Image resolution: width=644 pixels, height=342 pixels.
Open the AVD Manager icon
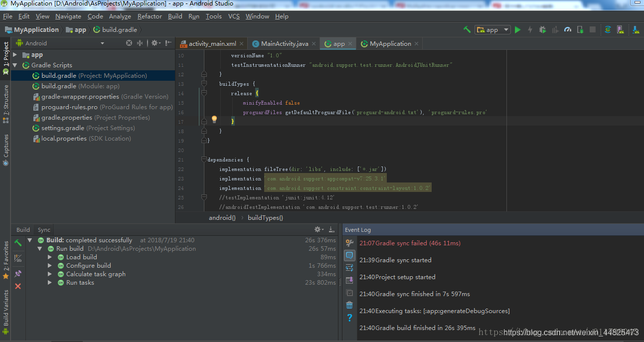[620, 30]
